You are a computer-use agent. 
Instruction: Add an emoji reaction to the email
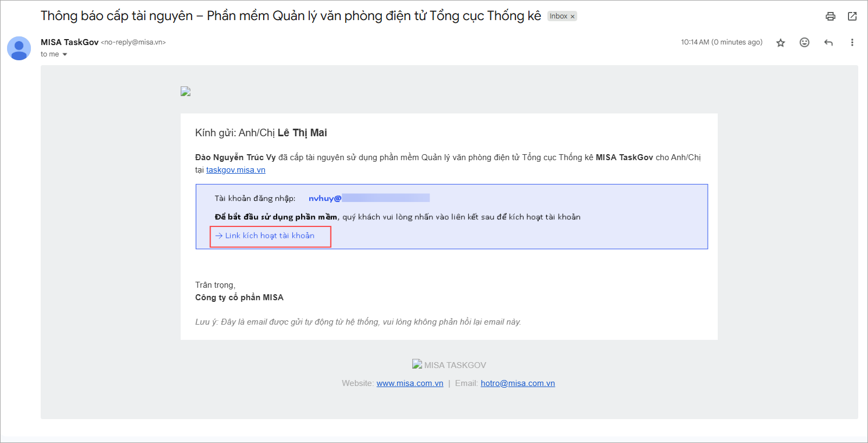(x=805, y=42)
